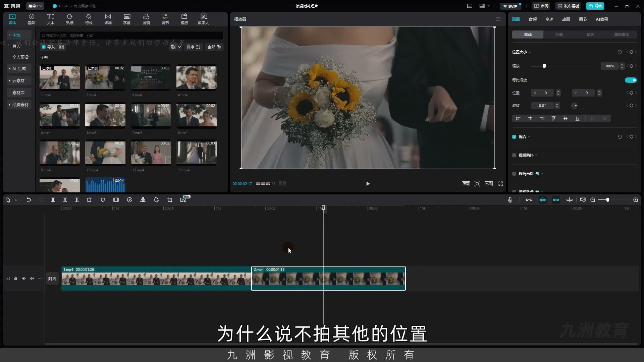Click the rotation dial knob

[575, 106]
